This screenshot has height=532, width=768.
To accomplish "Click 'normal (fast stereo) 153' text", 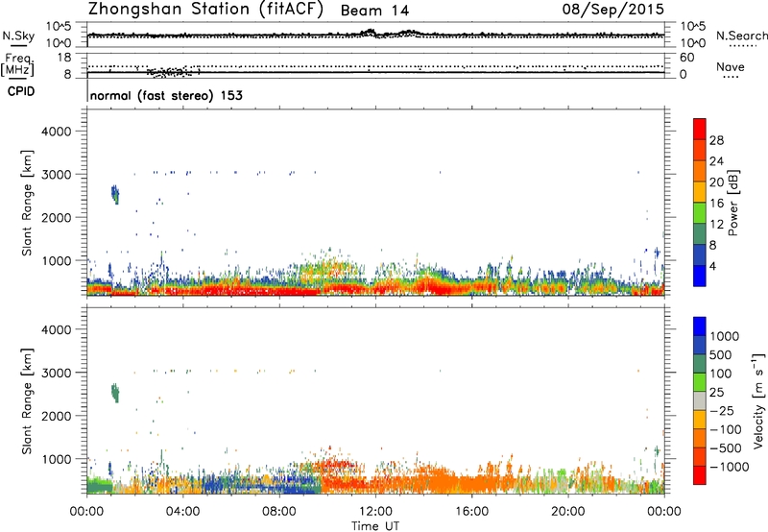I will coord(166,95).
